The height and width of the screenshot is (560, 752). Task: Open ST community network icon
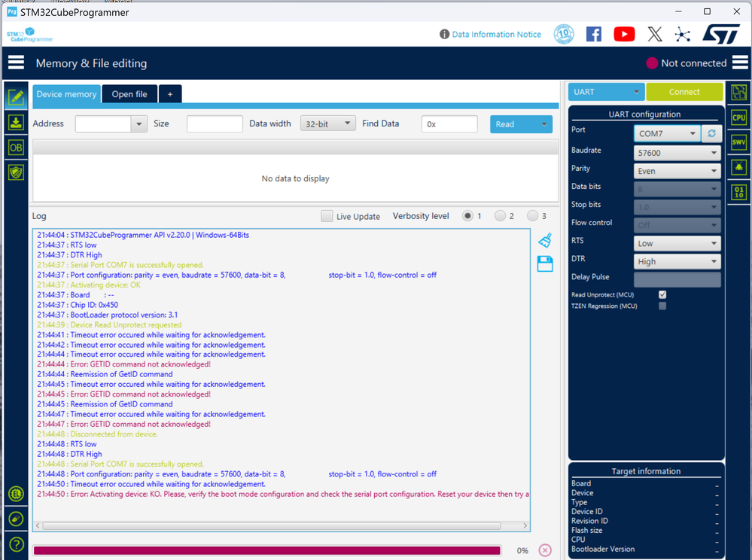pos(683,34)
